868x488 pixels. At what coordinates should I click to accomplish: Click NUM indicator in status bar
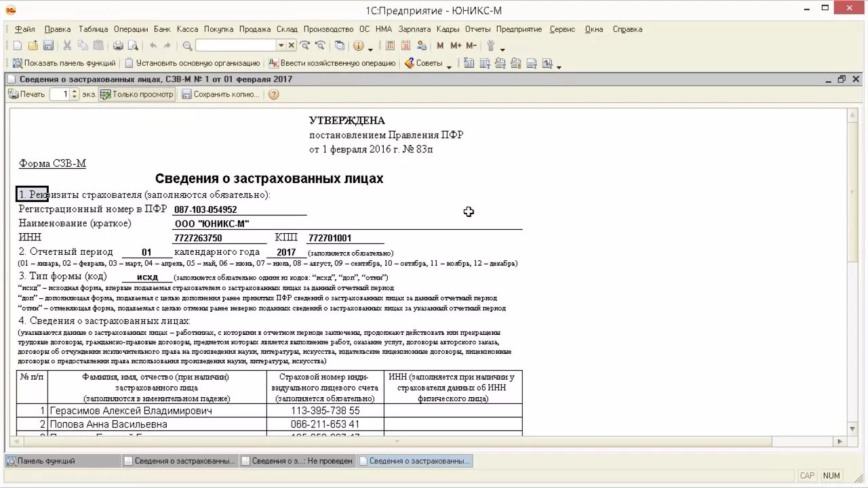tap(831, 476)
